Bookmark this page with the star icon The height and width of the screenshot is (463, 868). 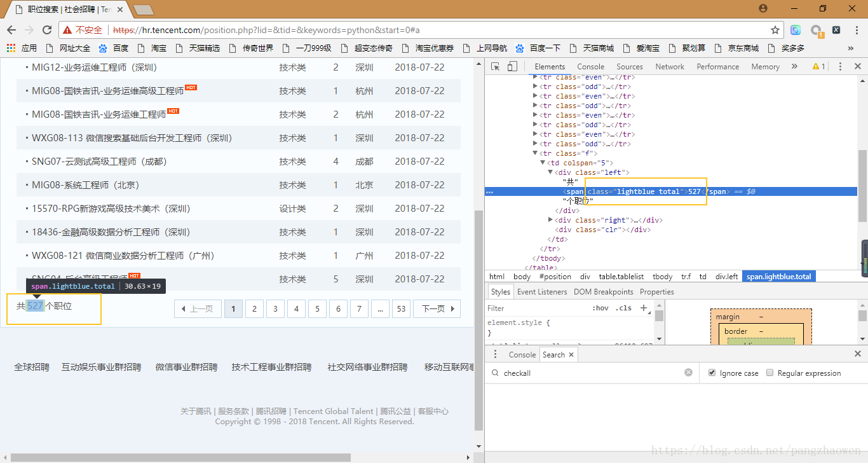tap(775, 30)
